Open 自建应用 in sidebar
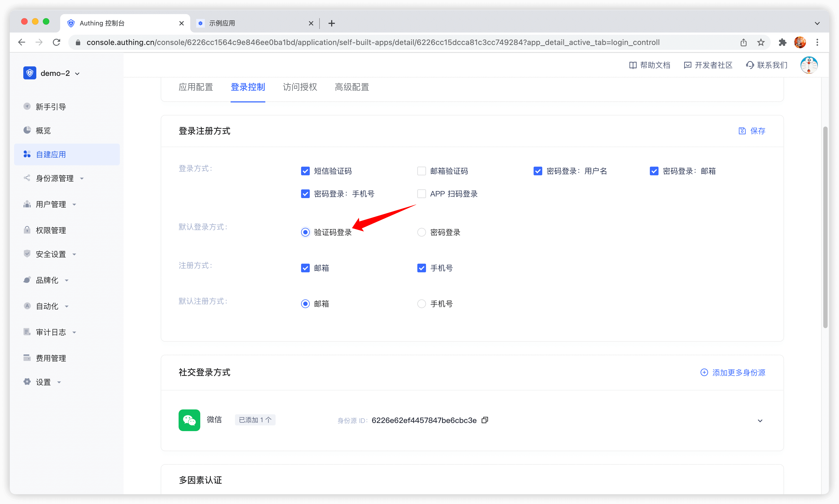The width and height of the screenshot is (839, 504). [51, 154]
